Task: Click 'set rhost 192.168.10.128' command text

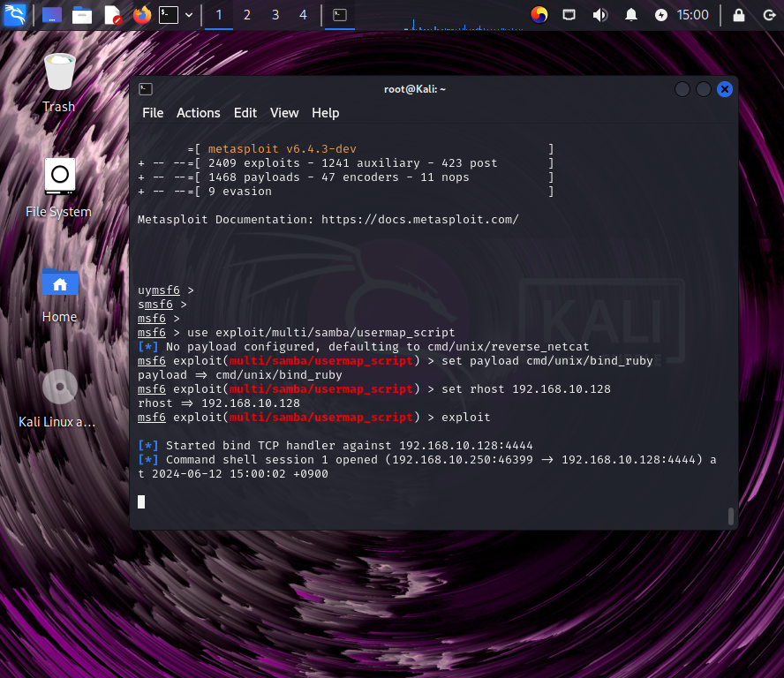Action: [x=526, y=389]
